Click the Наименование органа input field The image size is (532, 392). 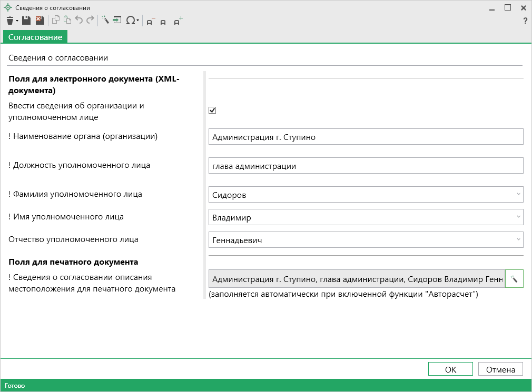click(366, 137)
